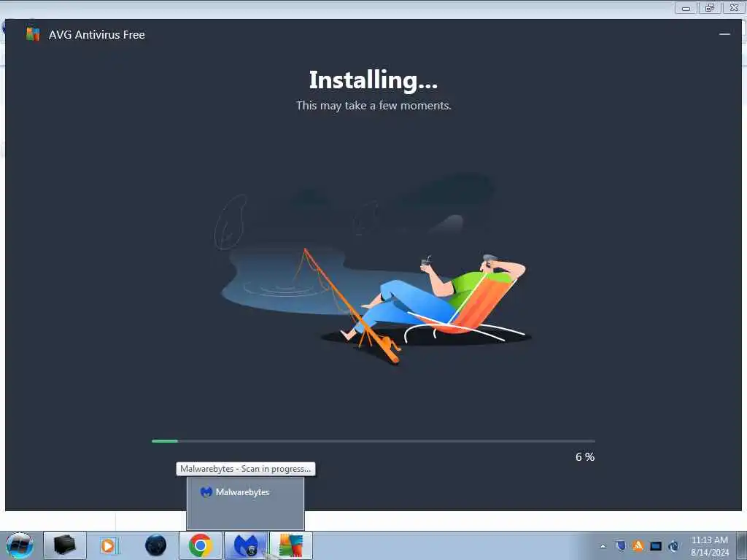Switch to Malwarebytes in taskbar
747x560 pixels.
coord(246,545)
